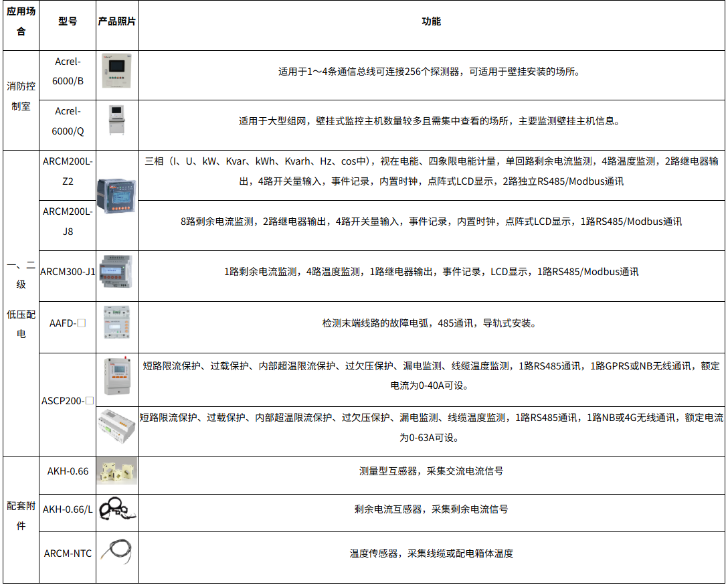Select the AKH-0.66 current transformer photo
728x587 pixels.
[x=116, y=471]
